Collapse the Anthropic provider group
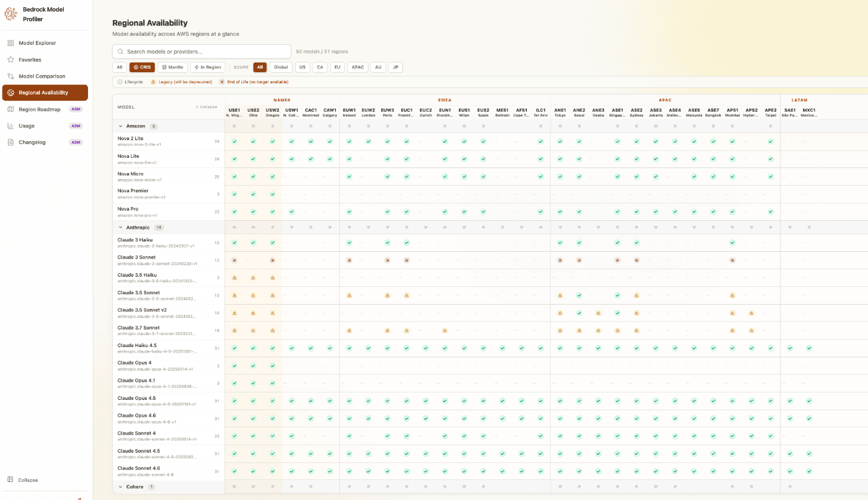This screenshot has height=500, width=868. click(x=120, y=228)
